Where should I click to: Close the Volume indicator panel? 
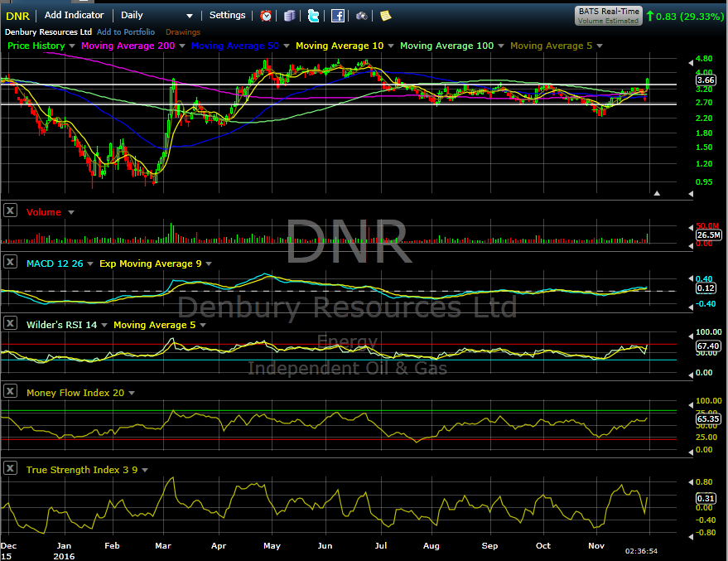10,211
